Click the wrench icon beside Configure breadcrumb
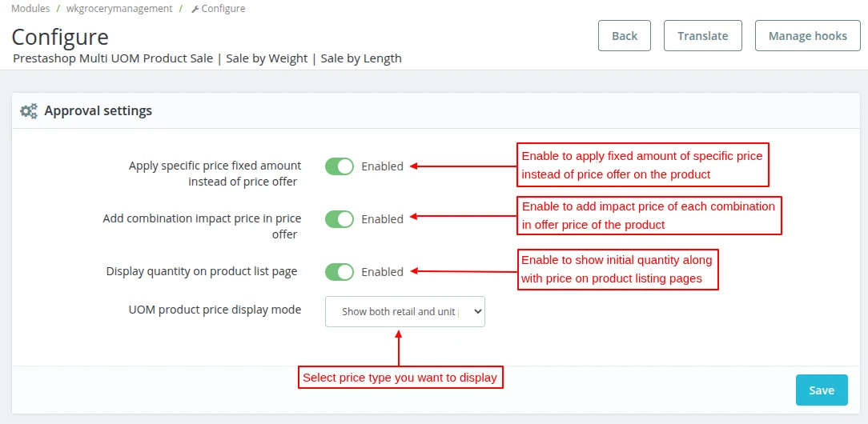This screenshot has height=424, width=868. [195, 9]
